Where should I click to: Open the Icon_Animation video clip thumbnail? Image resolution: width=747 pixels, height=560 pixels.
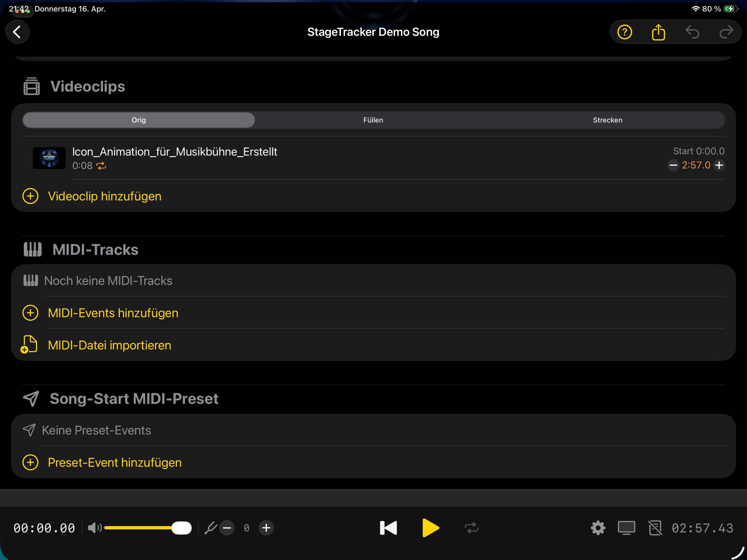coord(49,158)
